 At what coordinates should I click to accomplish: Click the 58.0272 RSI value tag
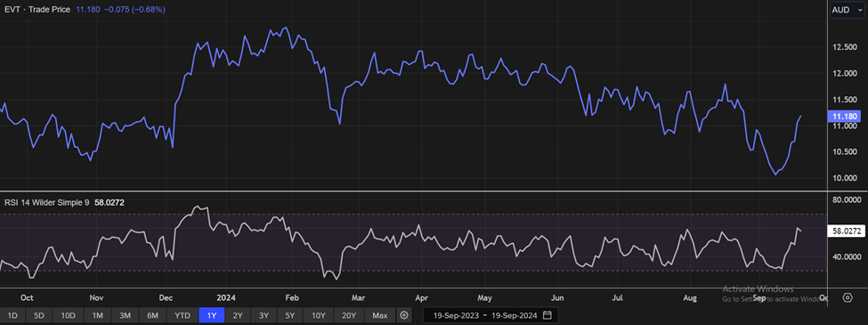click(x=847, y=231)
